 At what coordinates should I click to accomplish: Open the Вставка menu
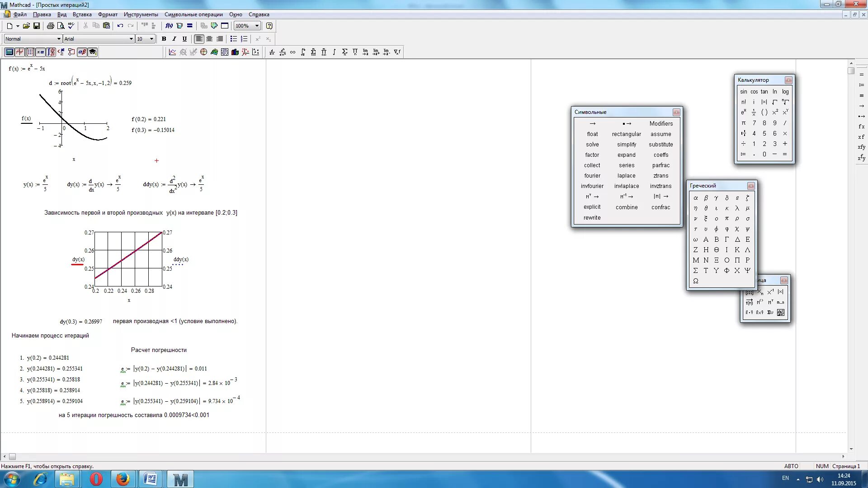click(x=82, y=14)
